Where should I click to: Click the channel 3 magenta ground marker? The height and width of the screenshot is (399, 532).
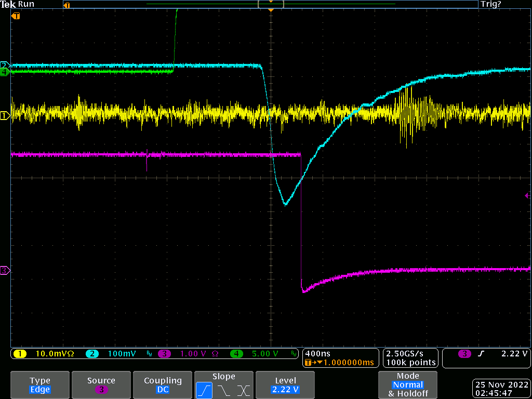5,270
